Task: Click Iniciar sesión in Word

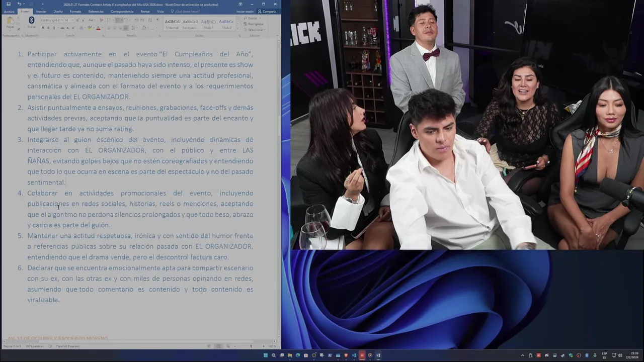Action: pyautogui.click(x=245, y=12)
